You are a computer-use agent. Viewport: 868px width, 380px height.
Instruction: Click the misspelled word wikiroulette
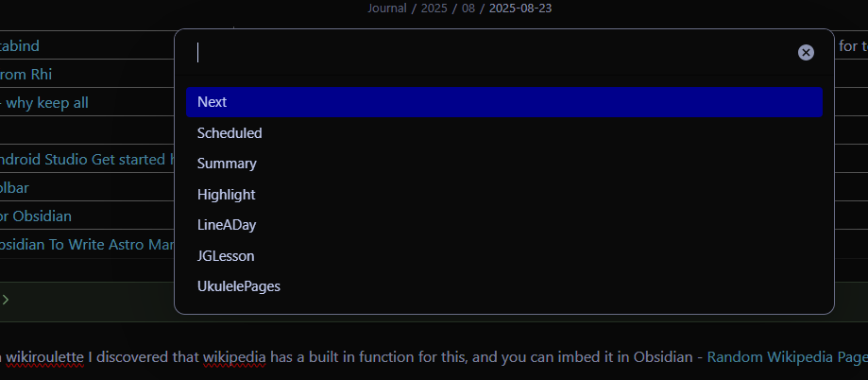(44, 357)
